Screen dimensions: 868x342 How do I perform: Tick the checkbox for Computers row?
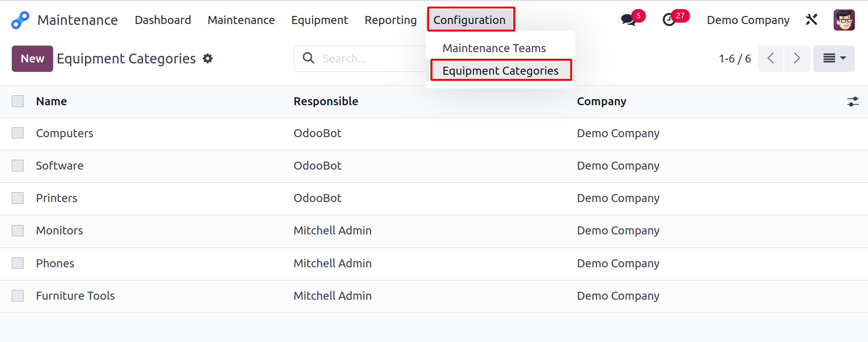[x=18, y=133]
